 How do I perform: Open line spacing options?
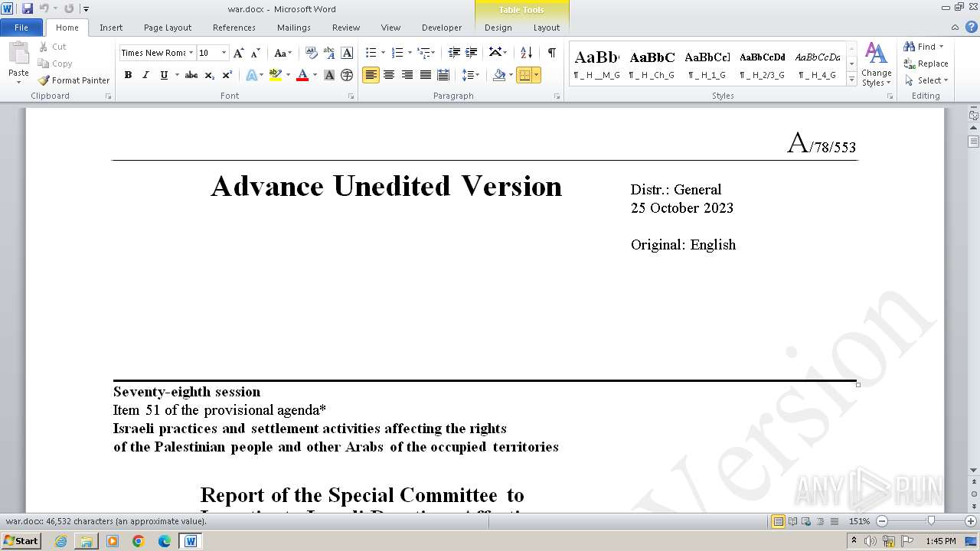coord(470,75)
